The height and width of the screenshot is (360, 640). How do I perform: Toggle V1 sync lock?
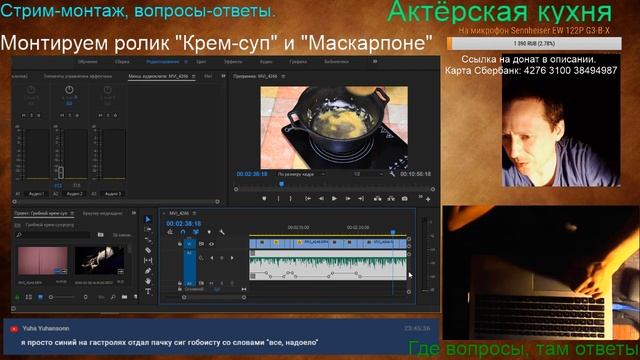201,244
